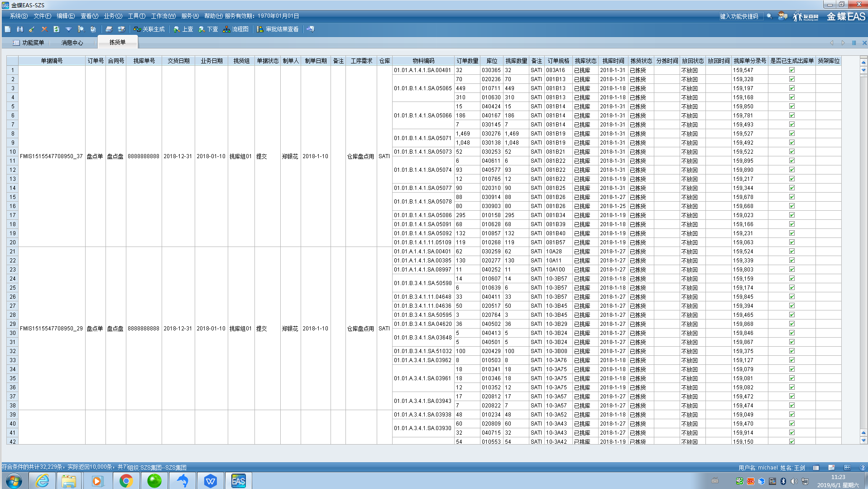Image resolution: width=868 pixels, height=489 pixels.
Task: Click the Refresh toolbar icon
Action: tap(56, 29)
